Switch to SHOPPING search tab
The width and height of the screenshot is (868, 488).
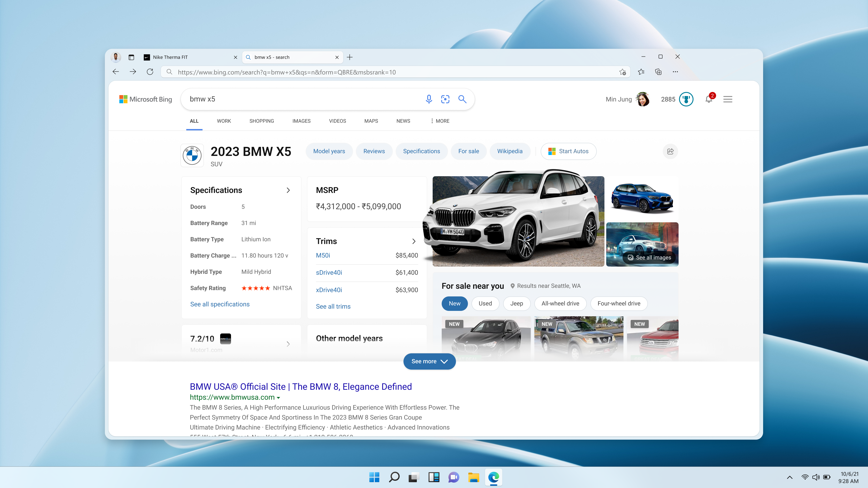pos(262,121)
